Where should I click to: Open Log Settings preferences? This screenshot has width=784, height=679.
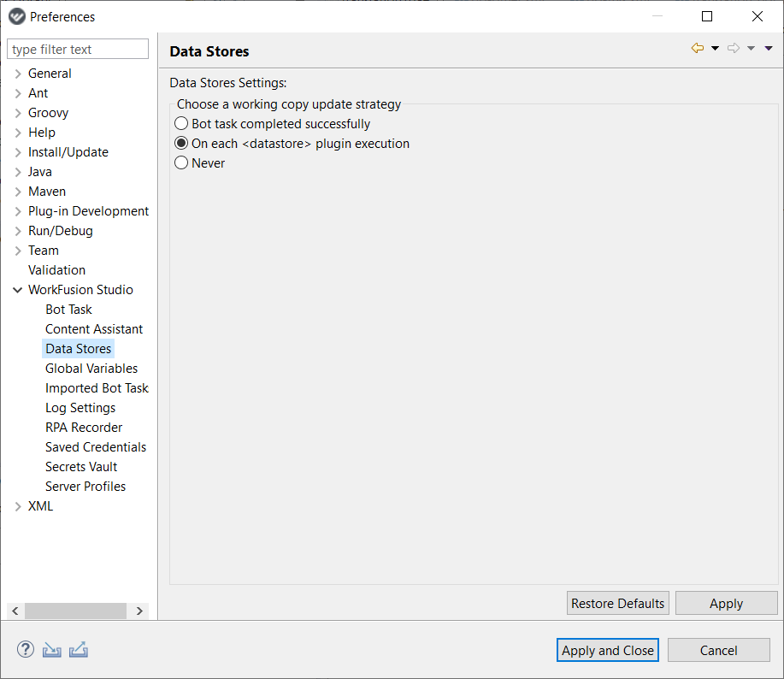80,408
